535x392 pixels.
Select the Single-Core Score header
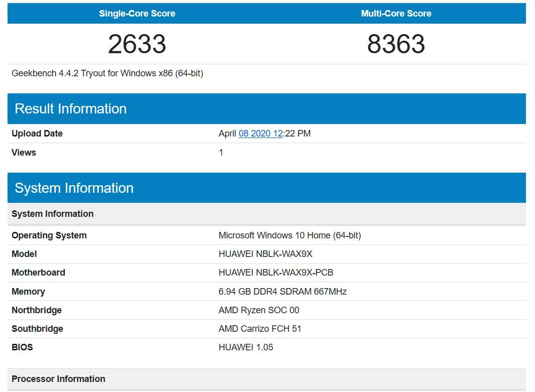(137, 13)
